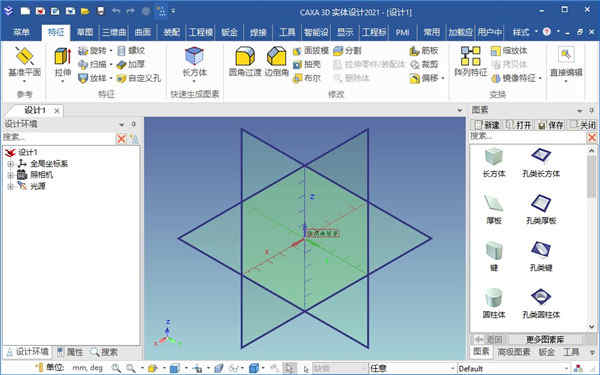Pick the 孔类键 catalog shape
This screenshot has width=600, height=375.
pos(541,256)
